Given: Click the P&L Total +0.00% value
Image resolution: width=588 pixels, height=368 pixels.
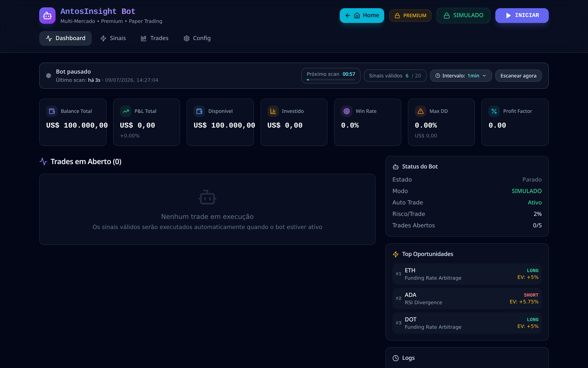Looking at the screenshot, I should [130, 136].
